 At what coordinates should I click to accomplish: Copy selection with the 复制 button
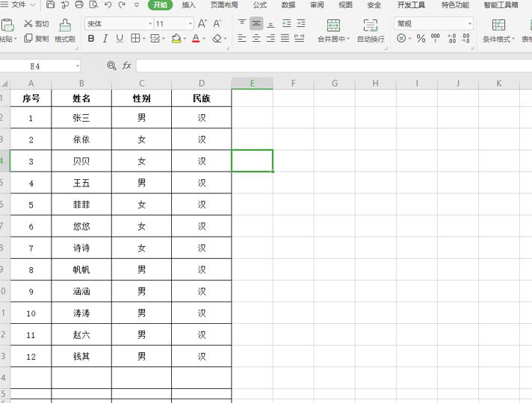click(x=37, y=38)
